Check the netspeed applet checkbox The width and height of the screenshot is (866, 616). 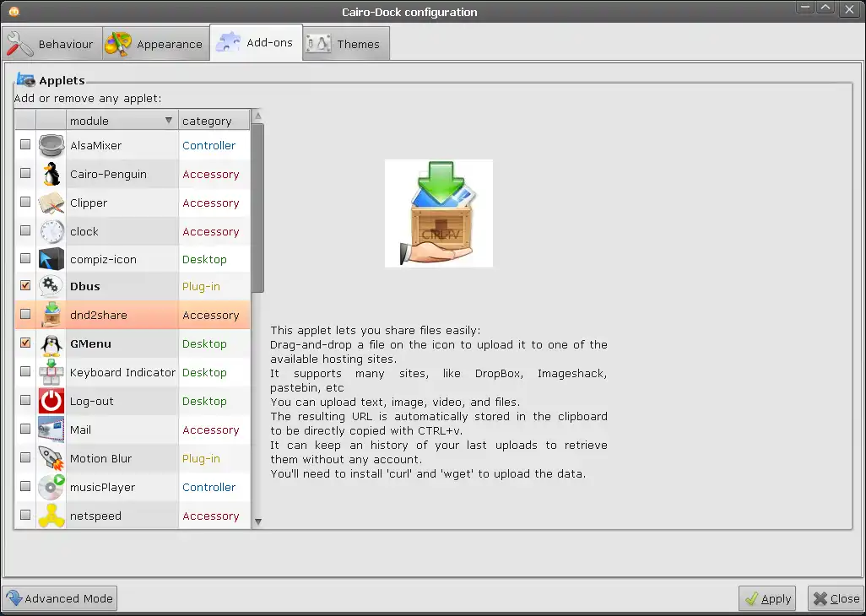(x=25, y=515)
